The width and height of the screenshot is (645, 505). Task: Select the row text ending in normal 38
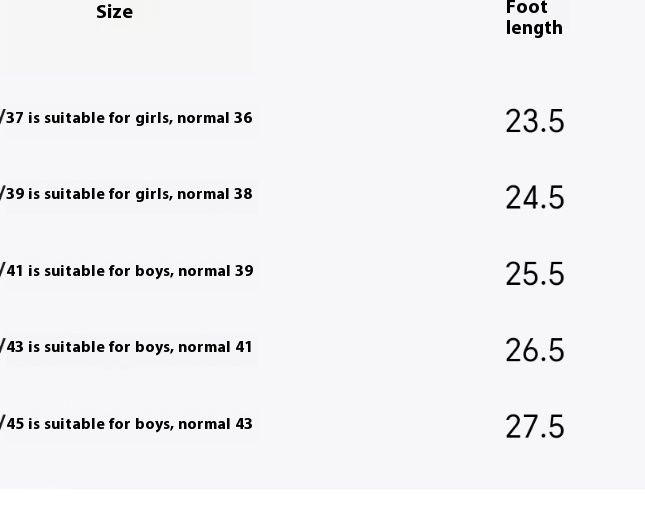tap(127, 194)
